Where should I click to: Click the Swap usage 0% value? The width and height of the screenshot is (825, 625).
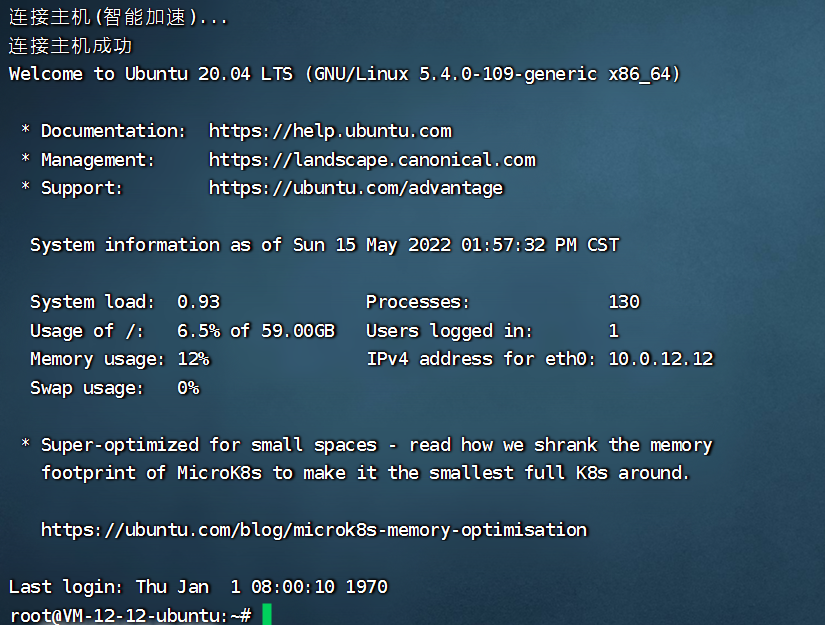pyautogui.click(x=188, y=388)
